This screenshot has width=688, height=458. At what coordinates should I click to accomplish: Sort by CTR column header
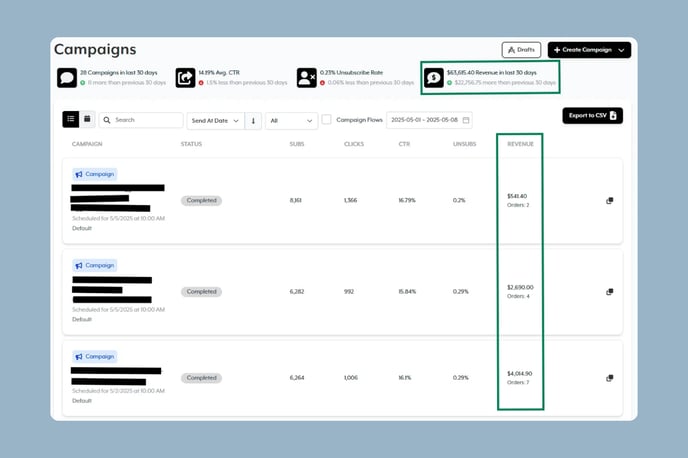coord(404,144)
